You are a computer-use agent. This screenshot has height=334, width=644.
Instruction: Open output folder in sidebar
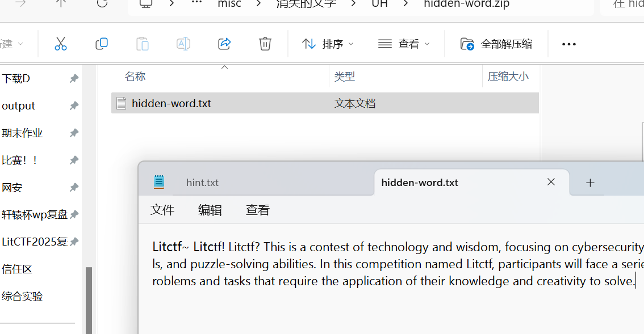19,106
